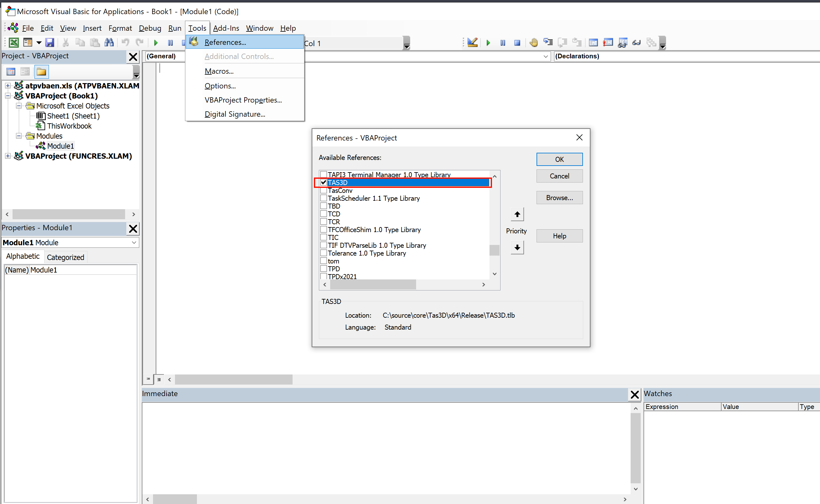This screenshot has width=820, height=504.
Task: Toggle a breakpoint with the hand icon
Action: click(x=533, y=43)
